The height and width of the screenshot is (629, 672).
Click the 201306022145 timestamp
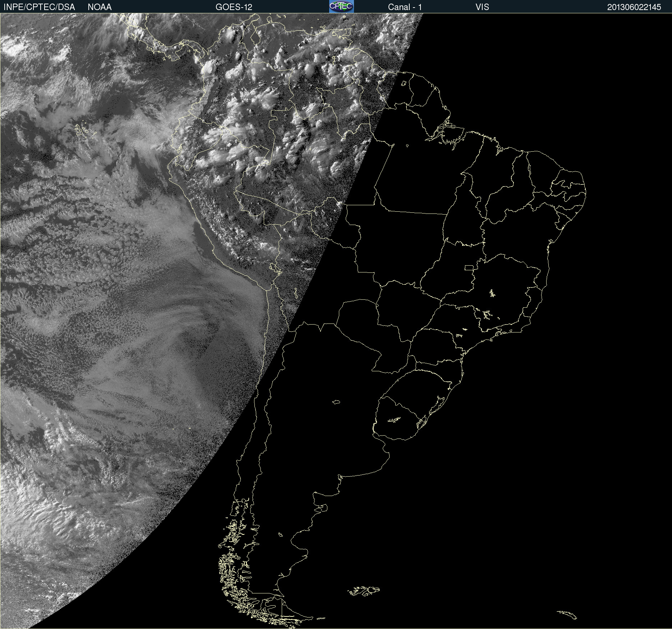pyautogui.click(x=634, y=7)
